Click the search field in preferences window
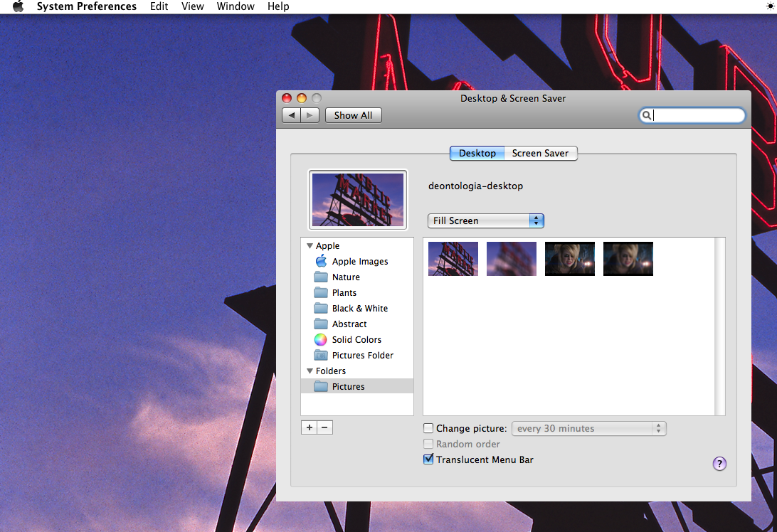The height and width of the screenshot is (532, 777). (692, 115)
